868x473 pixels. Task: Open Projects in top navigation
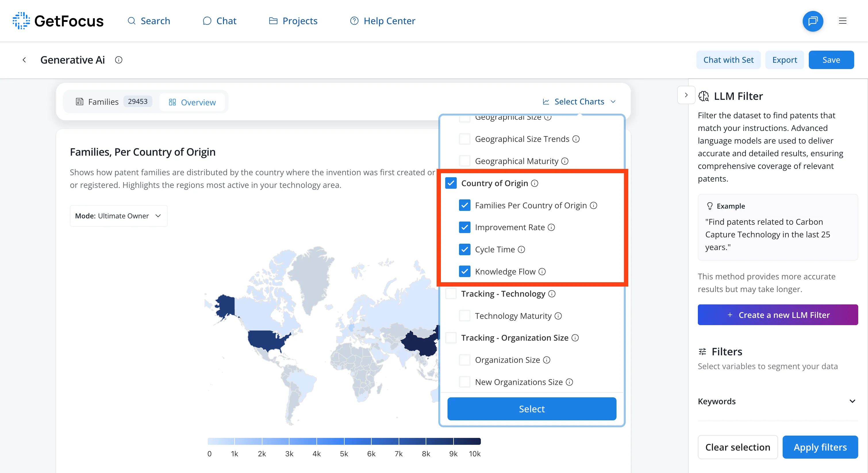[293, 21]
